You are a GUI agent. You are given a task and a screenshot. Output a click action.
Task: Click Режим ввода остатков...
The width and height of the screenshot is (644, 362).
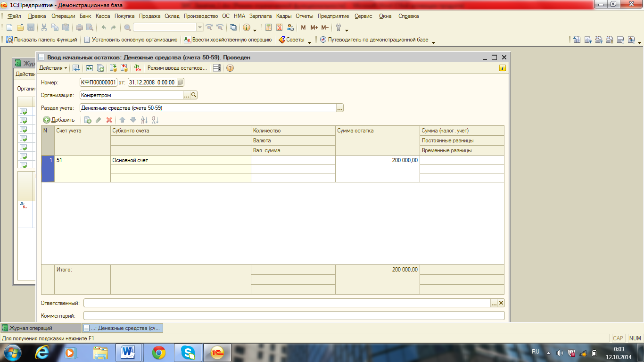click(x=177, y=68)
